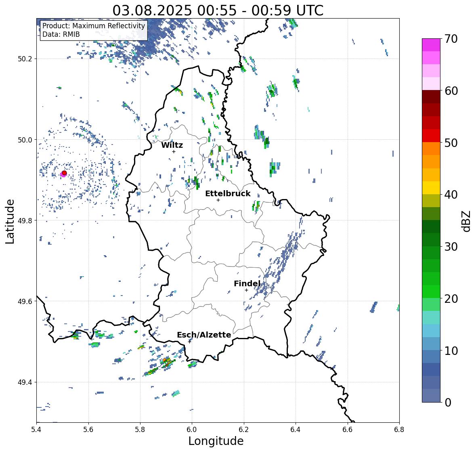Click the 50 dBZ colorbar tick label
The height and width of the screenshot is (451, 476).
[451, 143]
